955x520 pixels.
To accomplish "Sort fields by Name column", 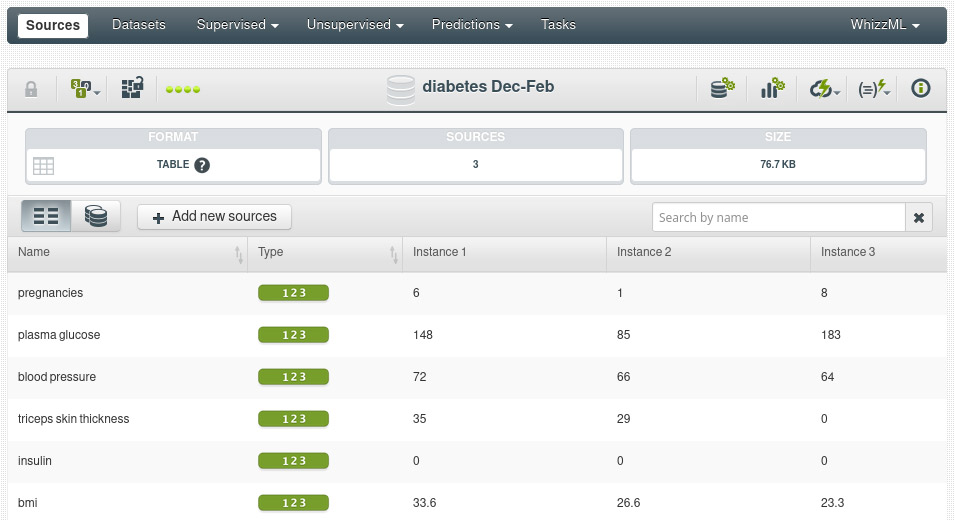I will coord(239,254).
